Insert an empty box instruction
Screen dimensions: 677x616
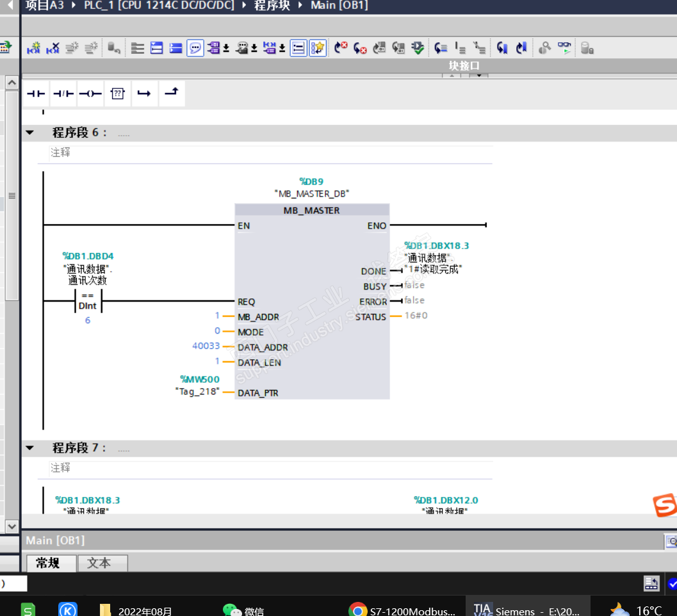coord(117,93)
